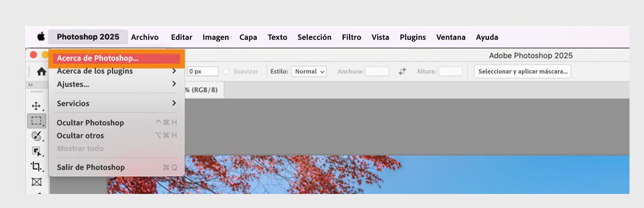Select the (RGB/8) document tab

pyautogui.click(x=203, y=90)
